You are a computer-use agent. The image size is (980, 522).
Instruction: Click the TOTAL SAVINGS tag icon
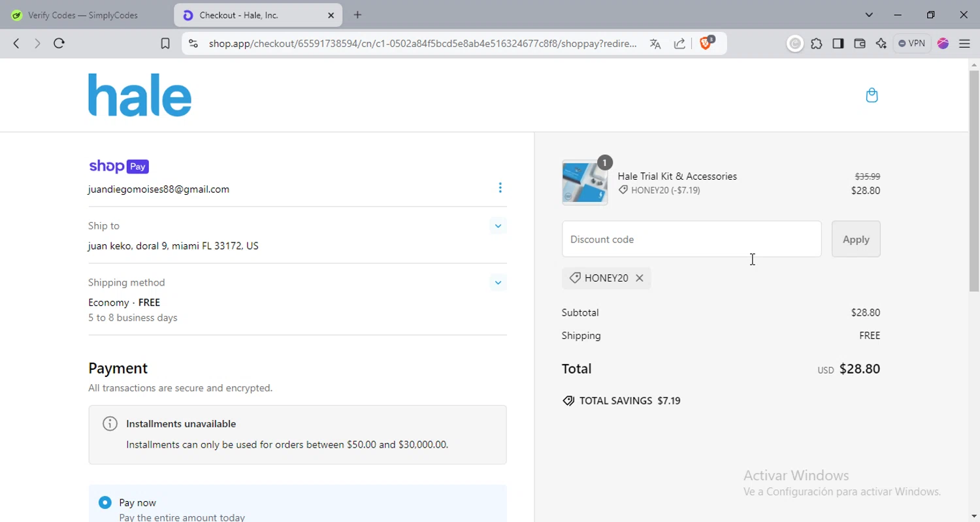click(x=568, y=401)
